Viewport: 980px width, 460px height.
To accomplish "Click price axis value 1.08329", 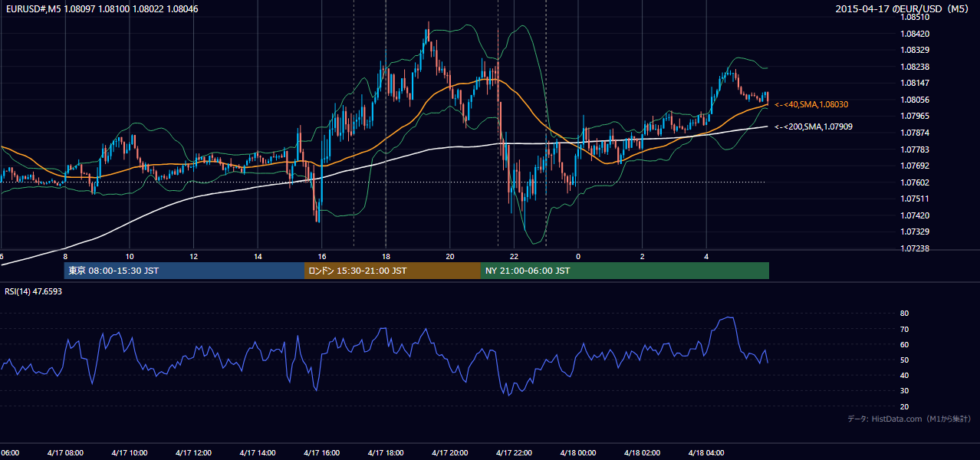I will pyautogui.click(x=915, y=50).
